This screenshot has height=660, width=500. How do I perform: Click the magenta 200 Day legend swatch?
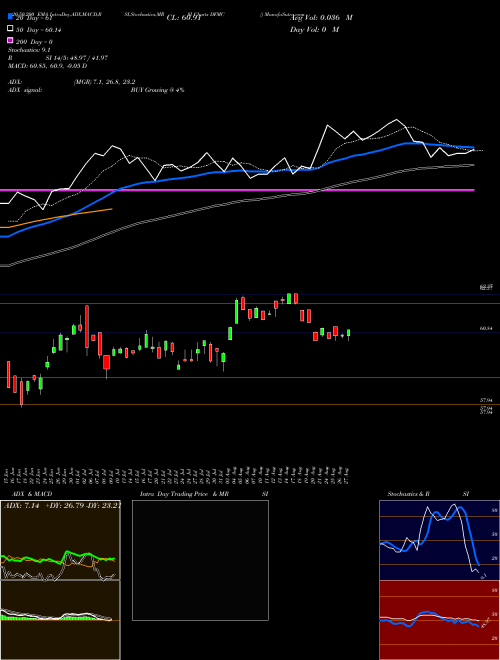pyautogui.click(x=10, y=40)
